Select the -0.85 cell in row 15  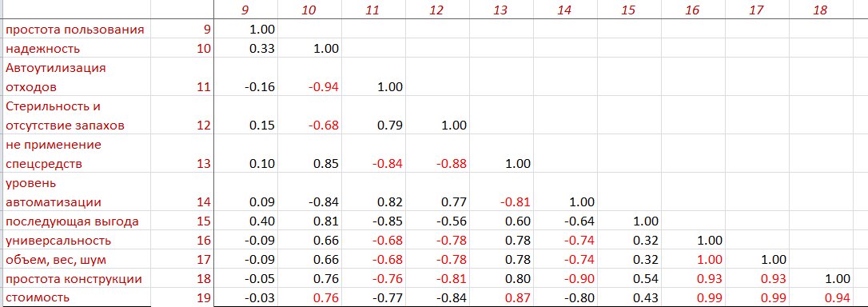pyautogui.click(x=374, y=221)
